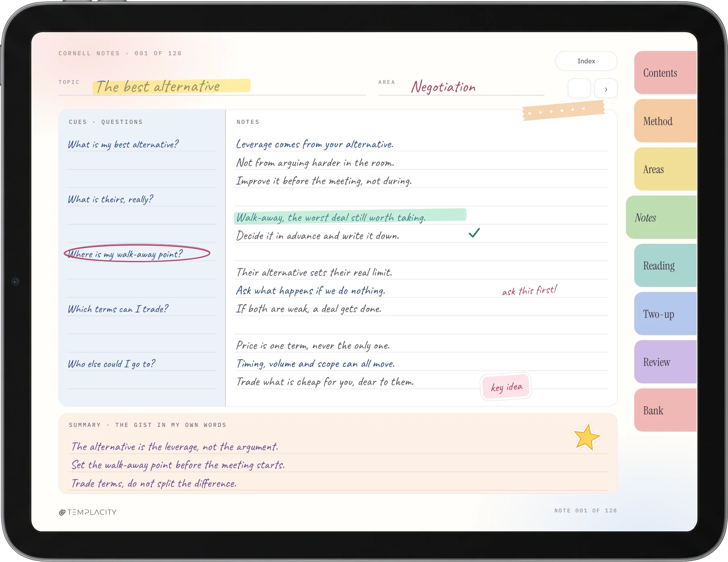
Task: Click cue 'What is my best alternative?'
Action: tap(123, 144)
